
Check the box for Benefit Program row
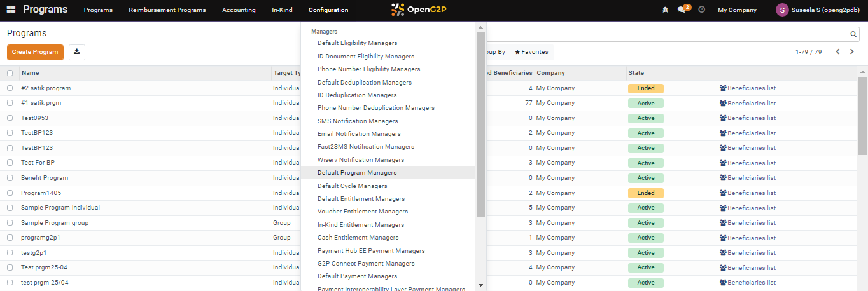point(10,178)
